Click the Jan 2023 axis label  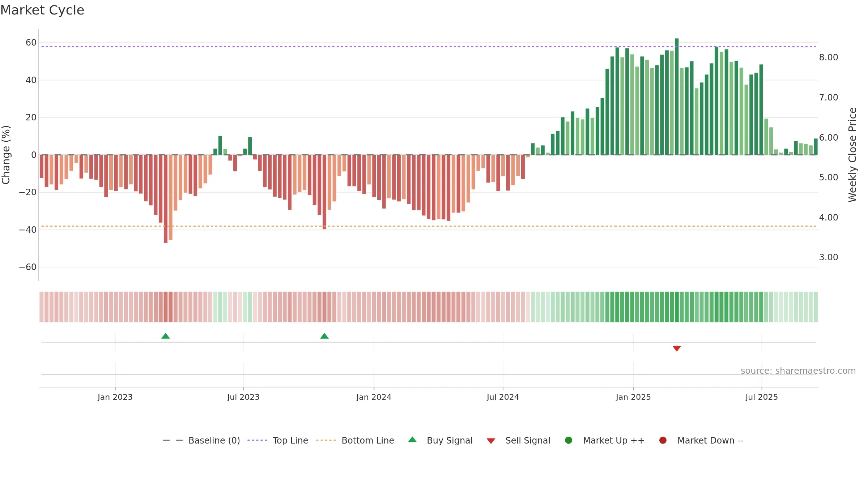pyautogui.click(x=115, y=397)
